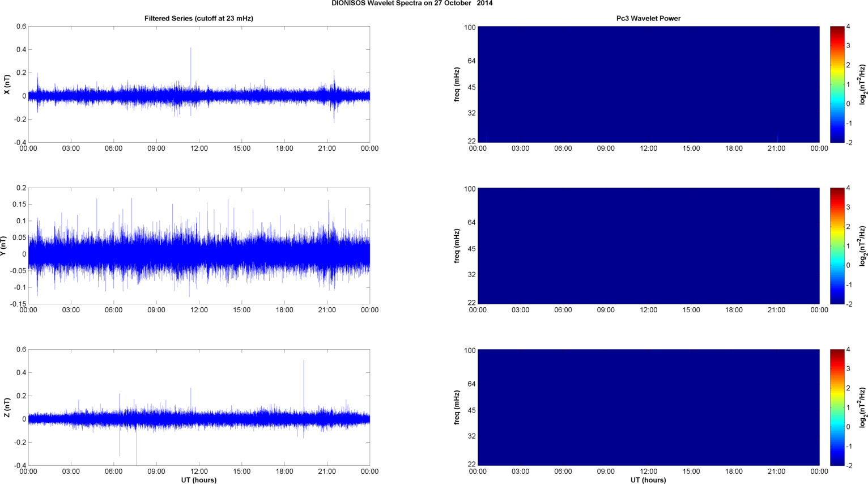This screenshot has height=484, width=868.
Task: Click the "Z (nT)" axis label
Action: (7, 407)
